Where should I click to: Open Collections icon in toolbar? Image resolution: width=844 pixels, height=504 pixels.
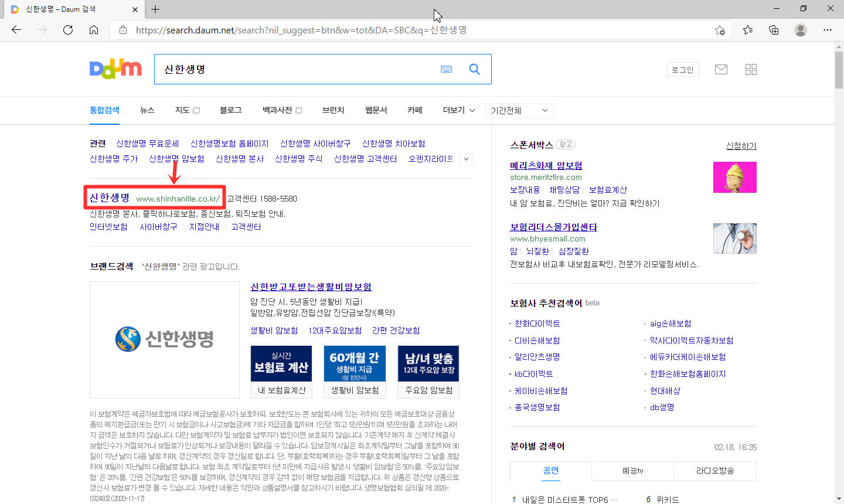[x=774, y=30]
